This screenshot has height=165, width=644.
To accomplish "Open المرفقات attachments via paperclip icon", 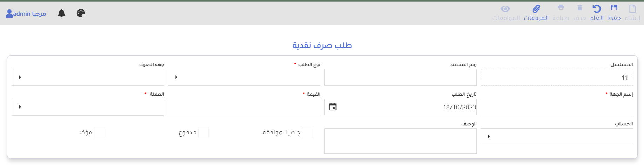I will pos(536,8).
